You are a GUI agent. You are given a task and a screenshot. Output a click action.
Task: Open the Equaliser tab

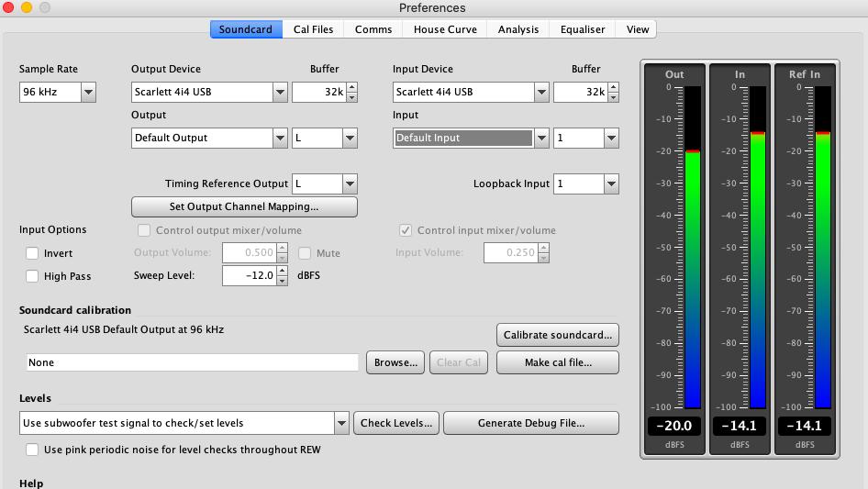click(583, 29)
